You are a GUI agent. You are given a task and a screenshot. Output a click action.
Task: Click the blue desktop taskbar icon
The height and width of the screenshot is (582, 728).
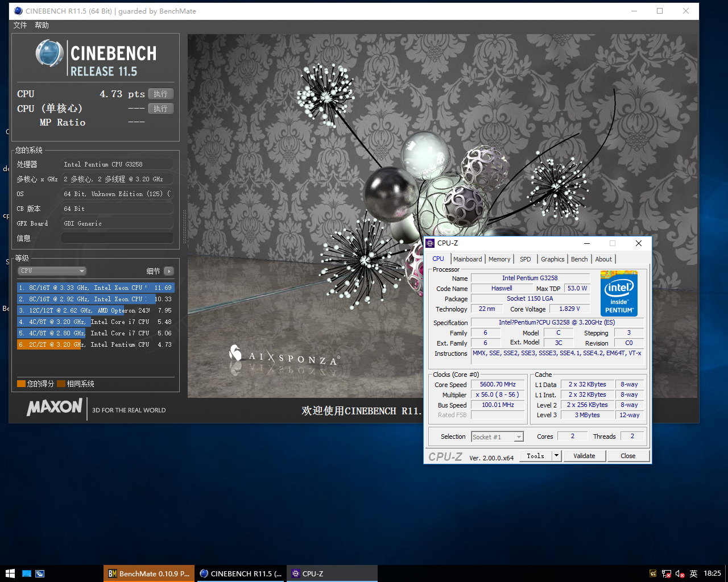click(27, 573)
